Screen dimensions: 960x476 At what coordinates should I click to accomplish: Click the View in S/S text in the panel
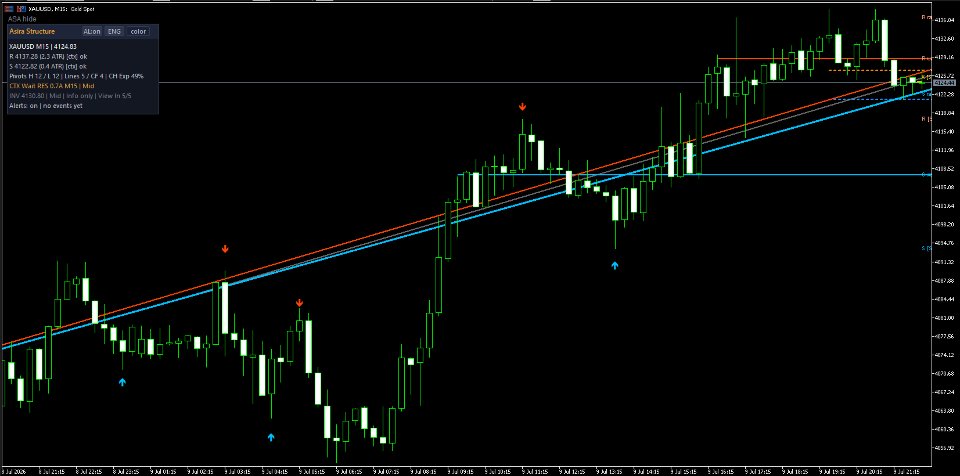point(114,96)
